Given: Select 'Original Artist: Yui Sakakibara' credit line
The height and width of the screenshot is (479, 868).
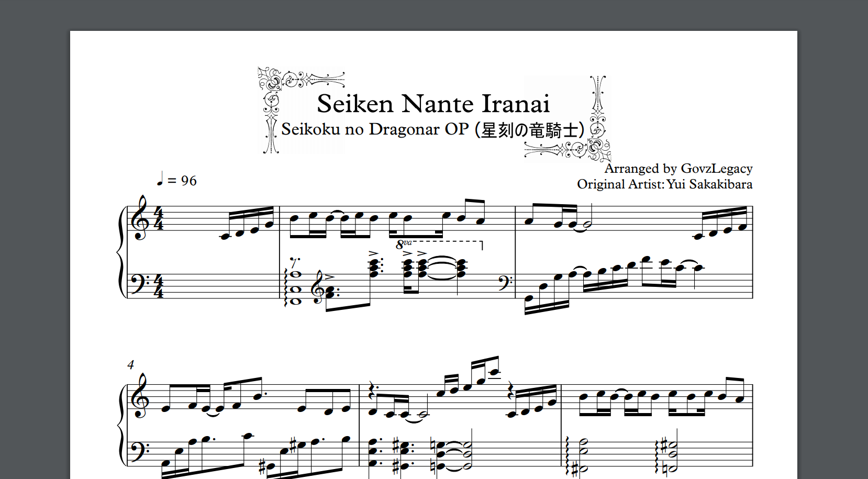Looking at the screenshot, I should pos(664,184).
